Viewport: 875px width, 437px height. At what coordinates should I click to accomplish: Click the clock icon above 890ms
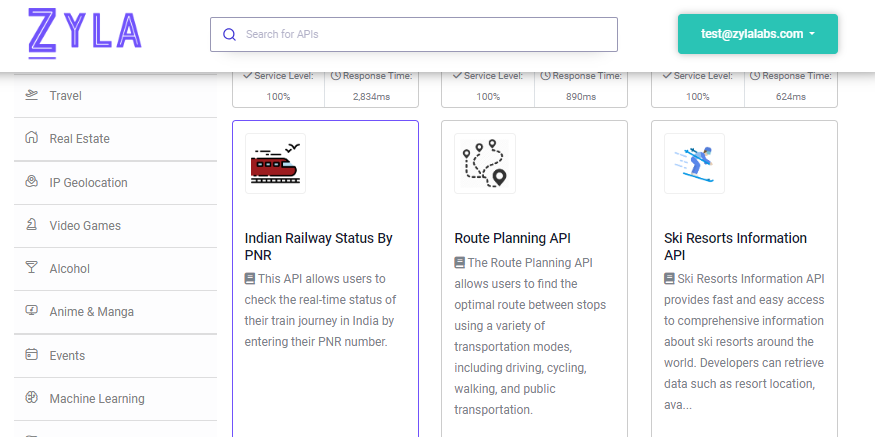[545, 75]
